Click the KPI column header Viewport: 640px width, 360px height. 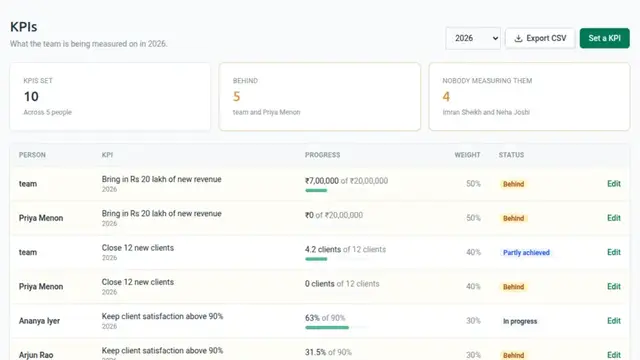click(x=107, y=155)
